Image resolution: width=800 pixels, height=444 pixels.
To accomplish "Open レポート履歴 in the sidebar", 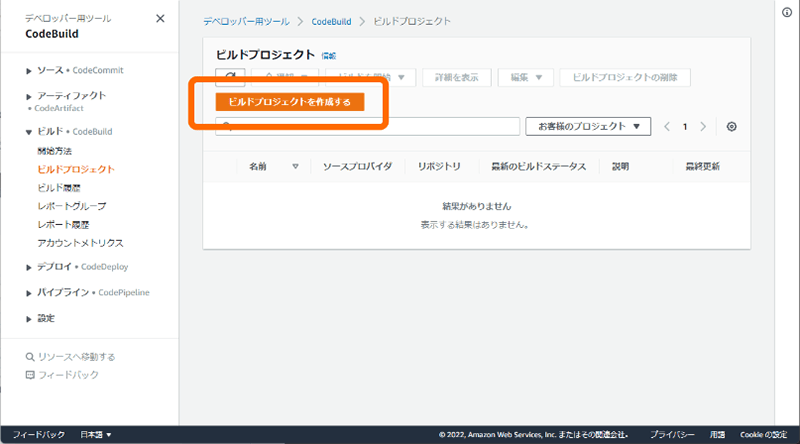I will (x=63, y=225).
